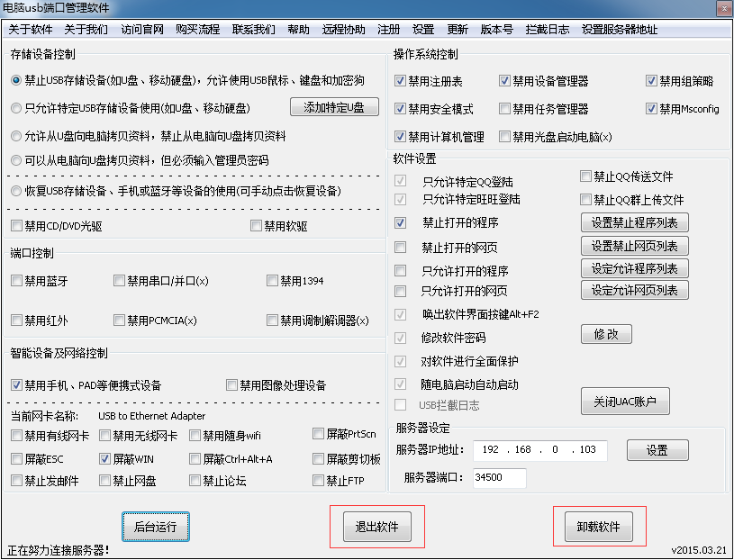The height and width of the screenshot is (560, 734).
Task: Close the USB port management window
Action: [721, 8]
